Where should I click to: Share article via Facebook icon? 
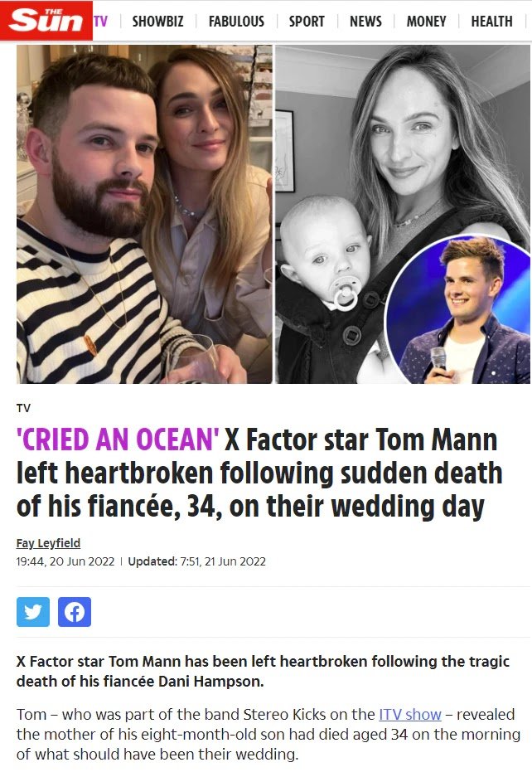pos(75,612)
